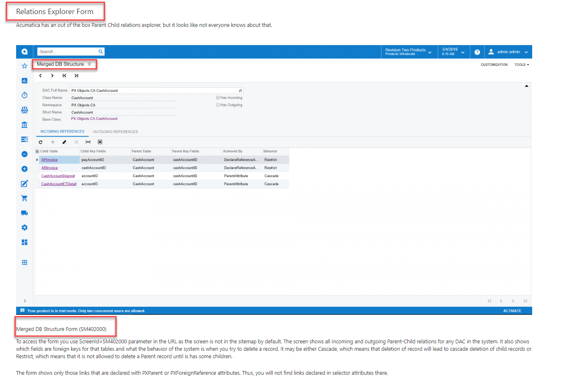The image size is (588, 376).
Task: Go to the next record arrow
Action: click(52, 76)
